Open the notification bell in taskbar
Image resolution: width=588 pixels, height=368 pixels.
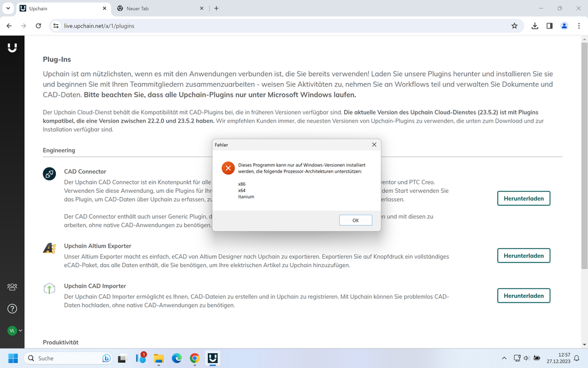click(x=577, y=358)
